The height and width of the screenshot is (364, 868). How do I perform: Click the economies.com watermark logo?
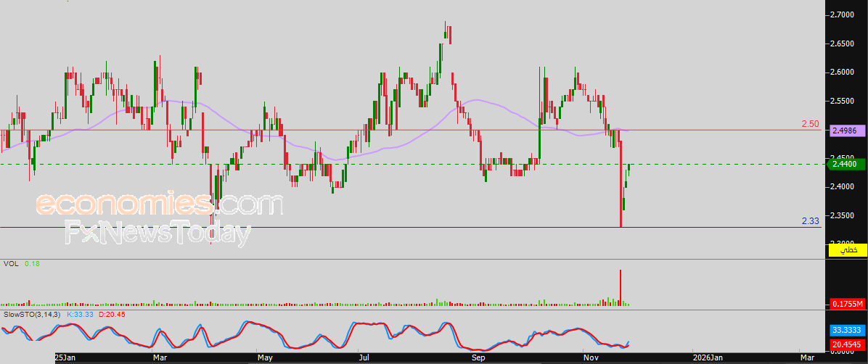pyautogui.click(x=160, y=204)
